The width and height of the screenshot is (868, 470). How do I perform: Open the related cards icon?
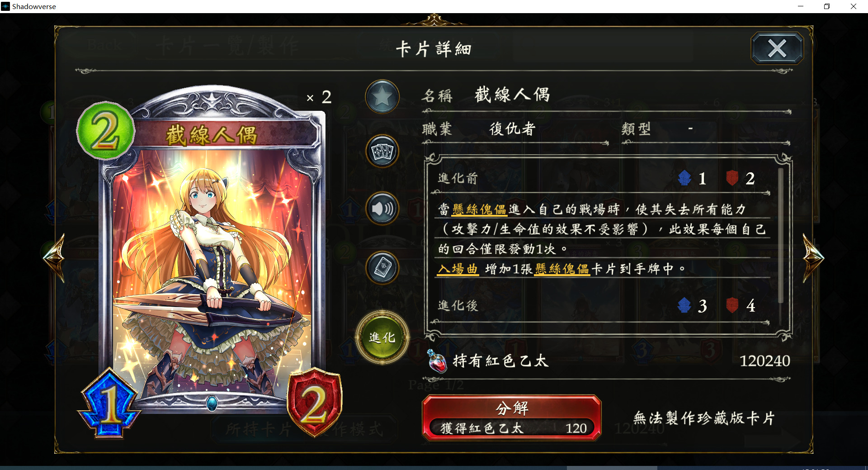(x=382, y=151)
